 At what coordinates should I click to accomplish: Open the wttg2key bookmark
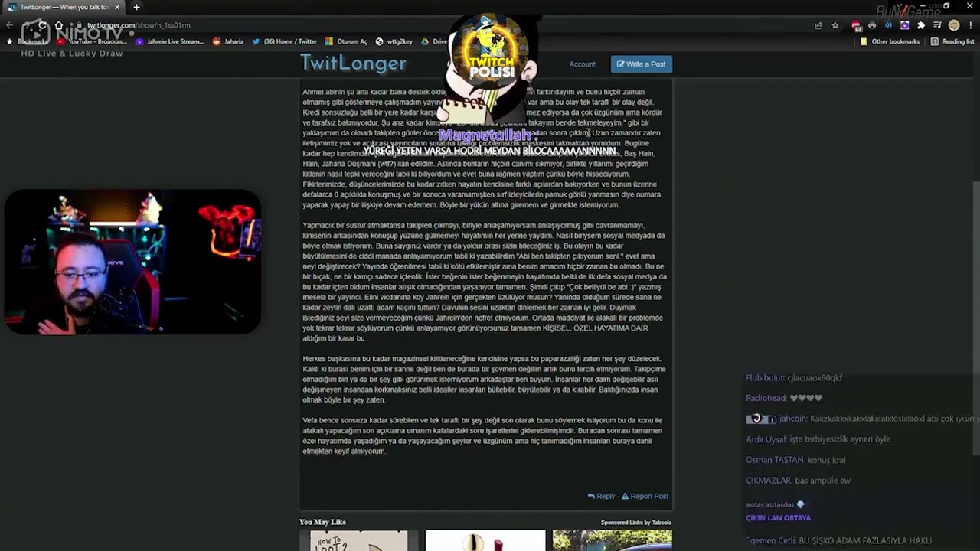[x=394, y=41]
